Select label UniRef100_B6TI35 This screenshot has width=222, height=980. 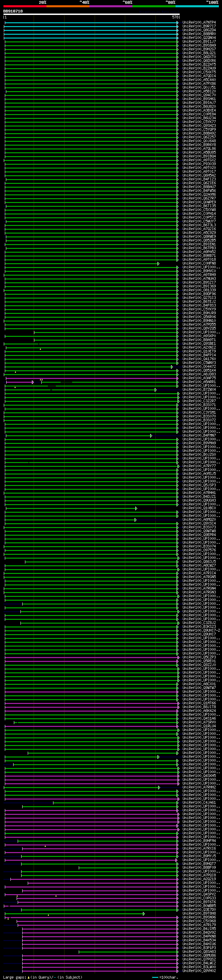[199, 206]
